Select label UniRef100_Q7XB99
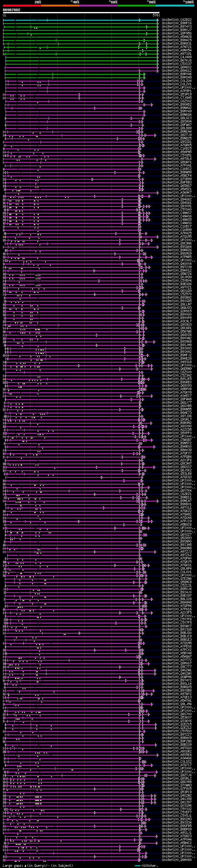The image size is (197, 868). click(x=177, y=179)
